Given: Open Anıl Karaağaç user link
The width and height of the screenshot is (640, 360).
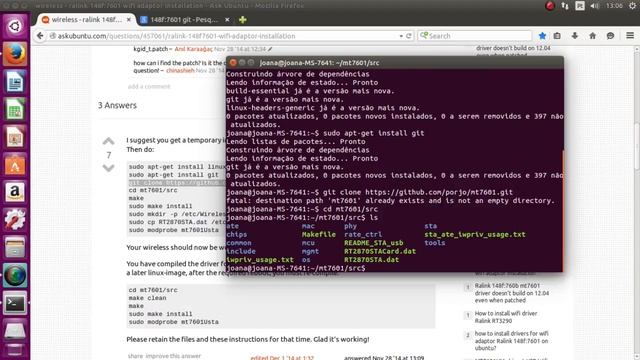Looking at the screenshot, I should coord(193,49).
